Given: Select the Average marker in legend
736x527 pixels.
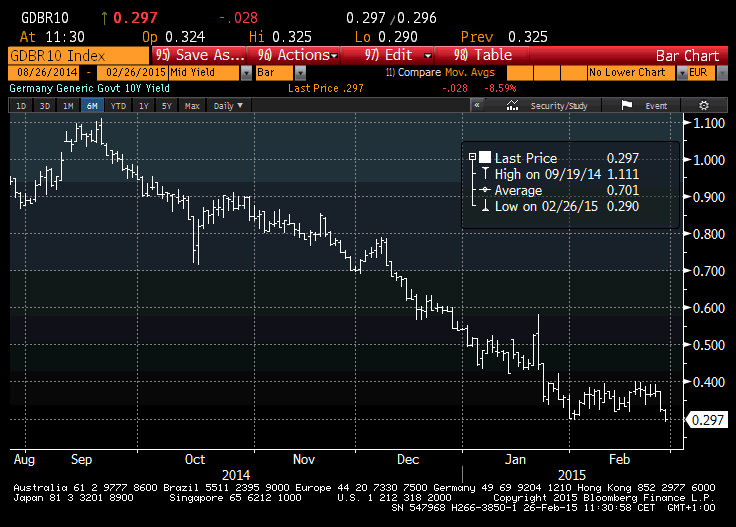Looking at the screenshot, I should [x=485, y=190].
